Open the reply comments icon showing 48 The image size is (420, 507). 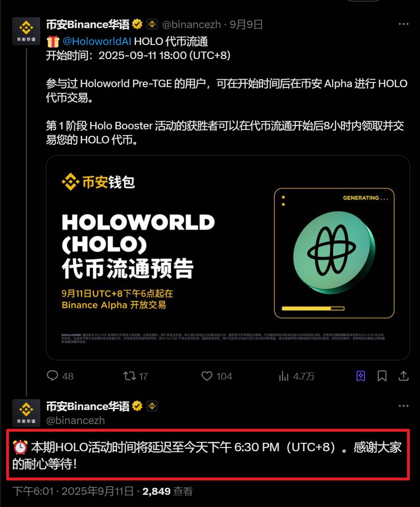pos(60,376)
